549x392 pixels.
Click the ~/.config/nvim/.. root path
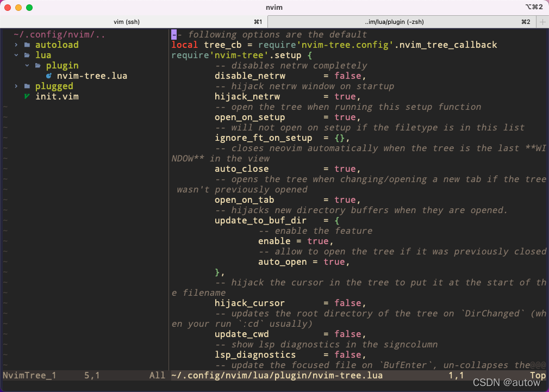(60, 35)
